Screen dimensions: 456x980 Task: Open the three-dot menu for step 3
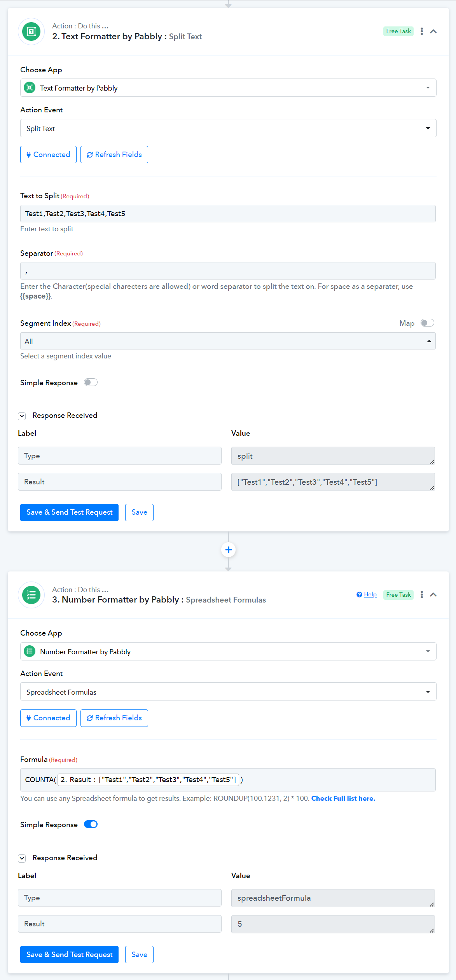(x=422, y=595)
